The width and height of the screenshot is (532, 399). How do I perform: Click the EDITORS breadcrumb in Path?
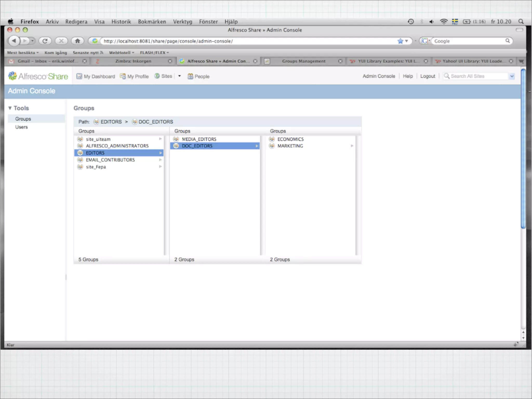[x=111, y=122]
